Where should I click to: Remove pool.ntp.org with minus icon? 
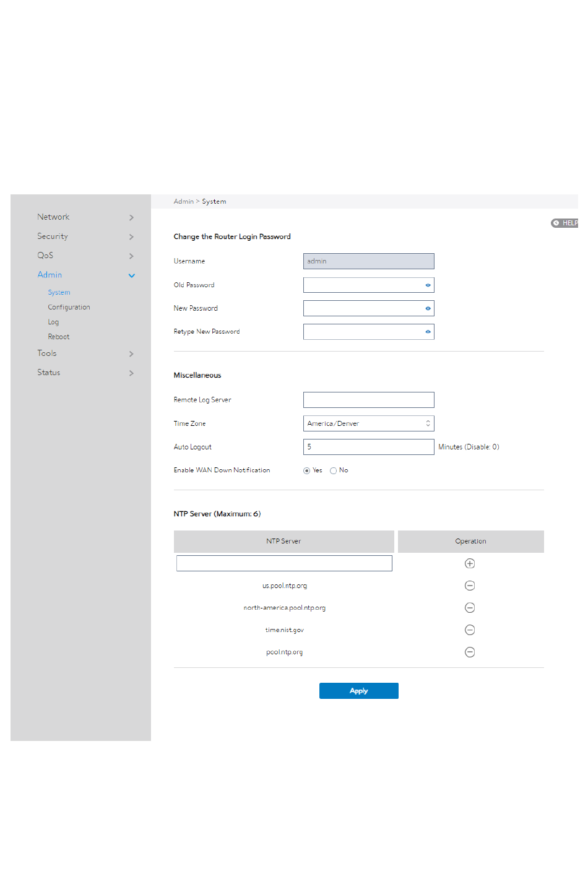(470, 652)
